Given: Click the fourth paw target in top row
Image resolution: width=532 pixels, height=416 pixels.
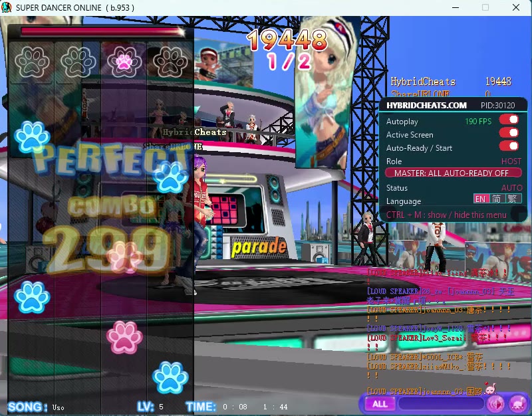Looking at the screenshot, I should tap(170, 62).
